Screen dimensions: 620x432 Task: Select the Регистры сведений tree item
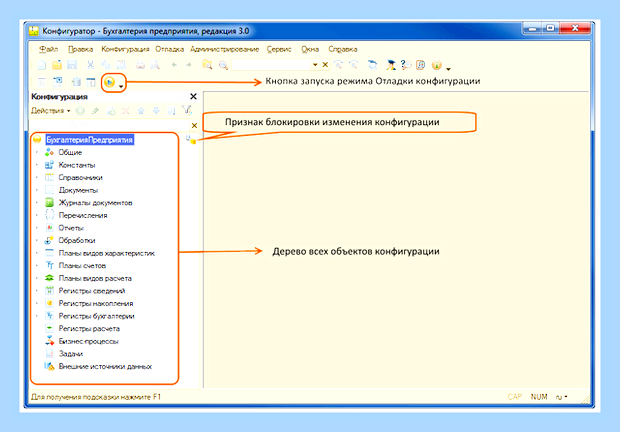coord(92,291)
